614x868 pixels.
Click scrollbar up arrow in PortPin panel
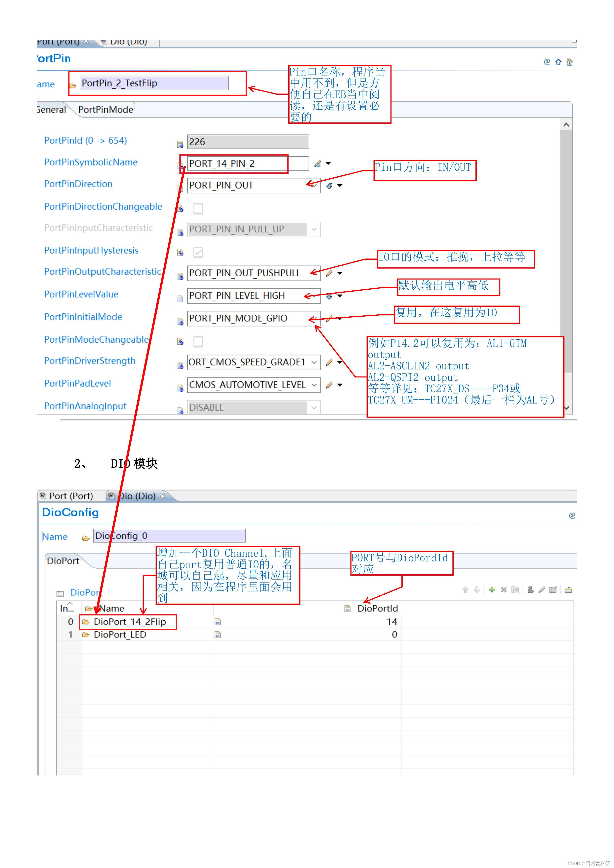tap(566, 125)
